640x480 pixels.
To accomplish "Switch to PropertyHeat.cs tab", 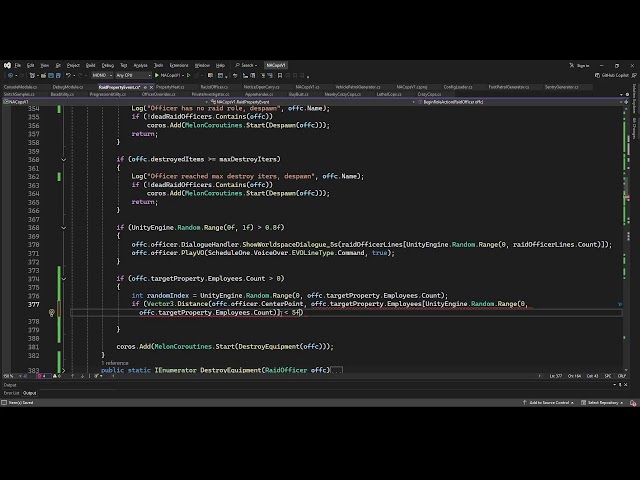I will coord(170,87).
